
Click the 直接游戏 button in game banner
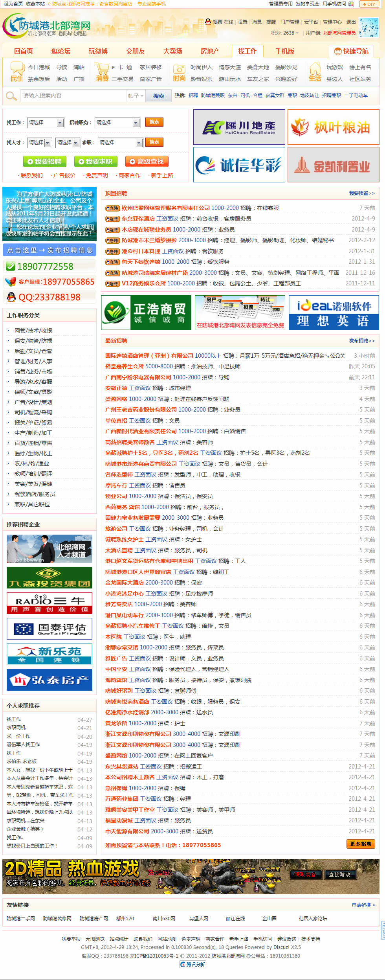point(340,875)
